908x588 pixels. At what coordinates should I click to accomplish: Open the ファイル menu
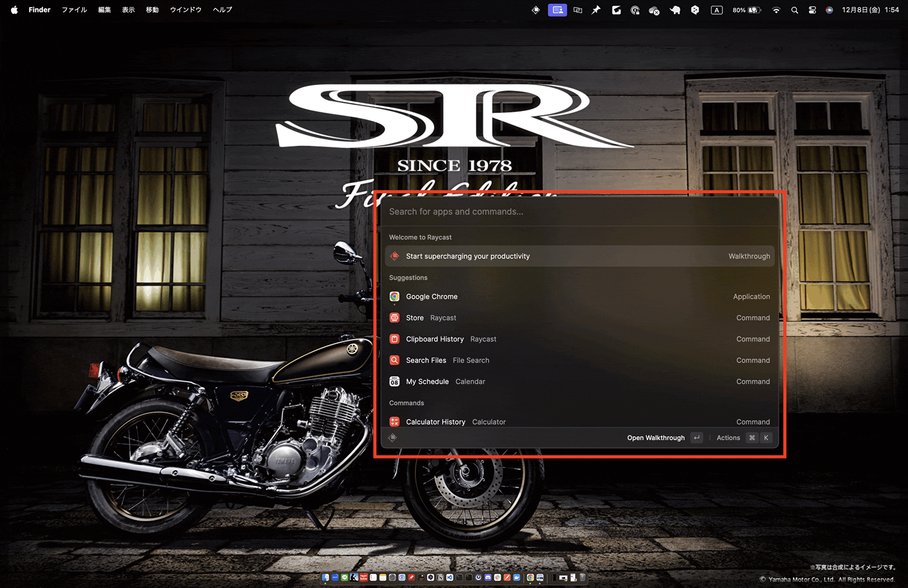click(74, 10)
